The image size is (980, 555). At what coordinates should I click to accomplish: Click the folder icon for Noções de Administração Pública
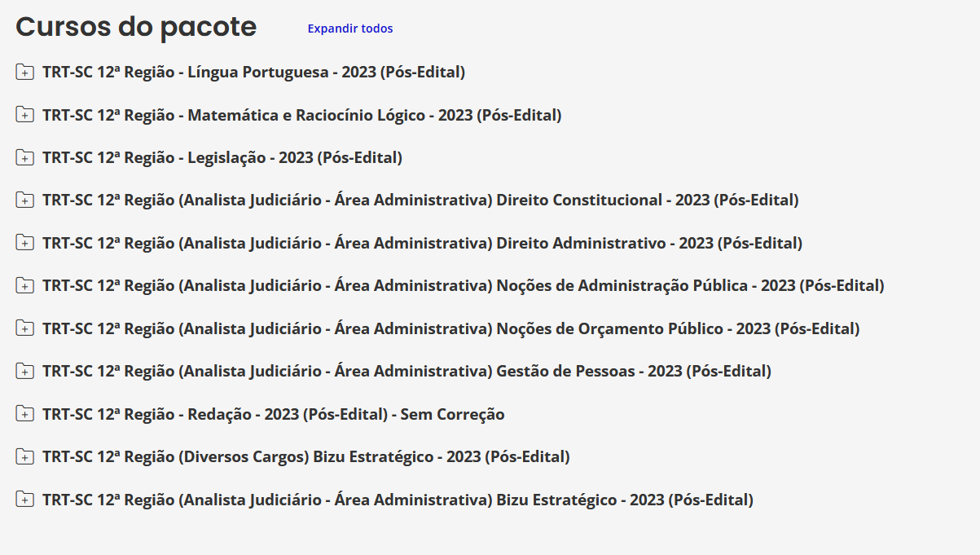click(24, 285)
